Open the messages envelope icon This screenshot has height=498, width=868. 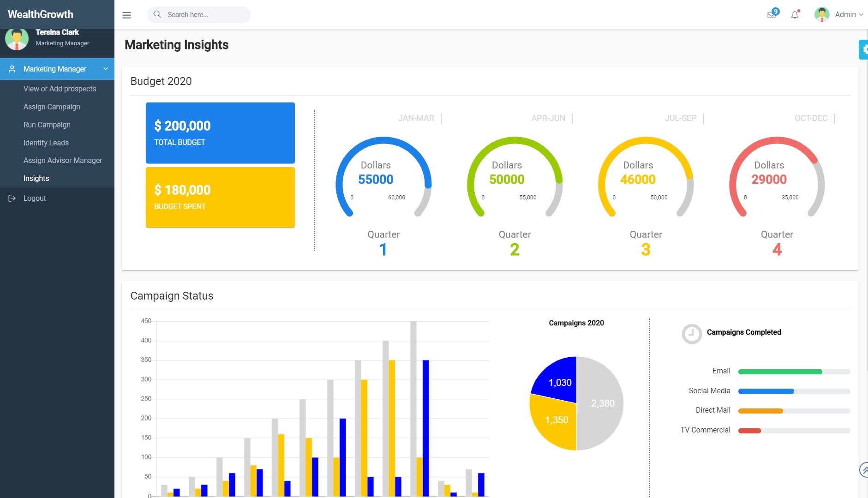pyautogui.click(x=771, y=15)
